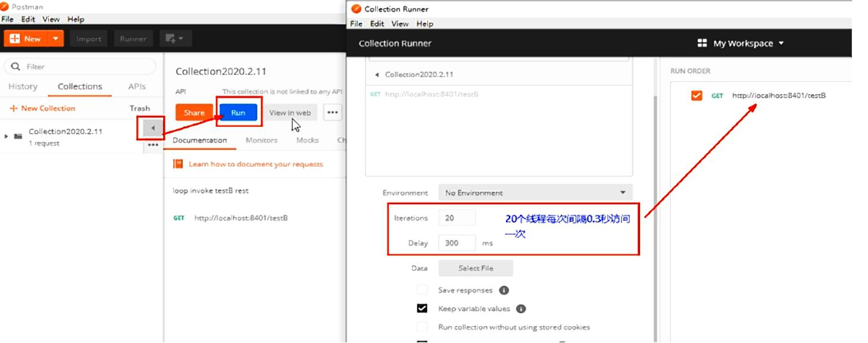Switch to the History tab

23,86
